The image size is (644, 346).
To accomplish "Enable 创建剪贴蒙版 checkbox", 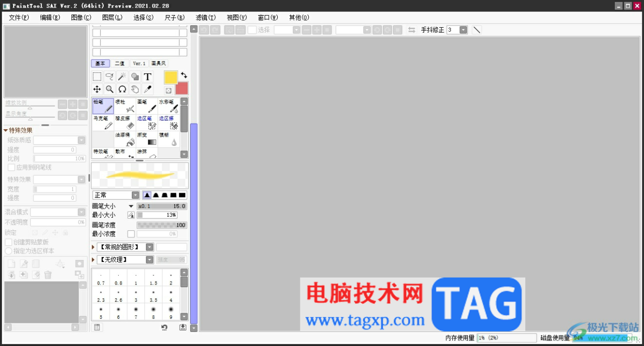I will (x=9, y=242).
